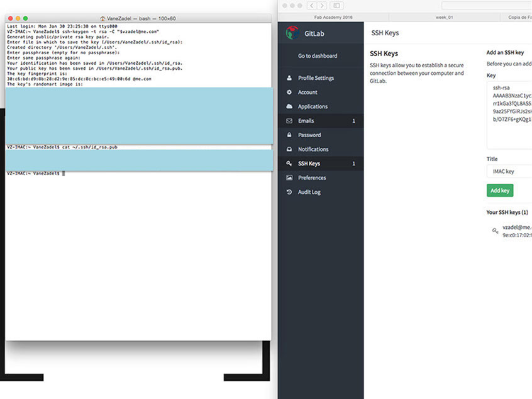
Task: Close the Terminal window with red button
Action: pos(11,18)
